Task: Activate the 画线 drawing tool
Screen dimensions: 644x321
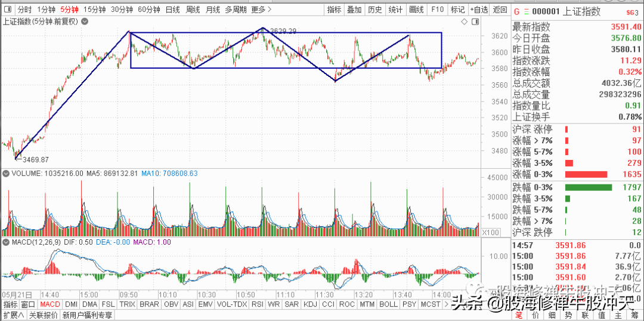Action: point(416,10)
